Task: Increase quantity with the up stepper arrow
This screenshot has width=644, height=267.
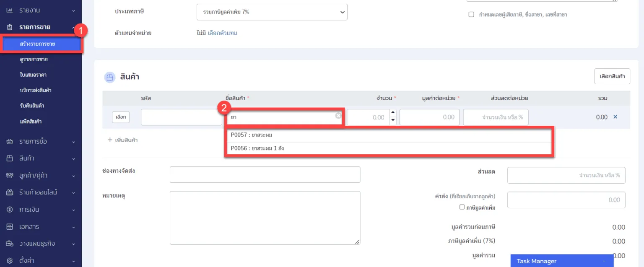Action: point(393,112)
